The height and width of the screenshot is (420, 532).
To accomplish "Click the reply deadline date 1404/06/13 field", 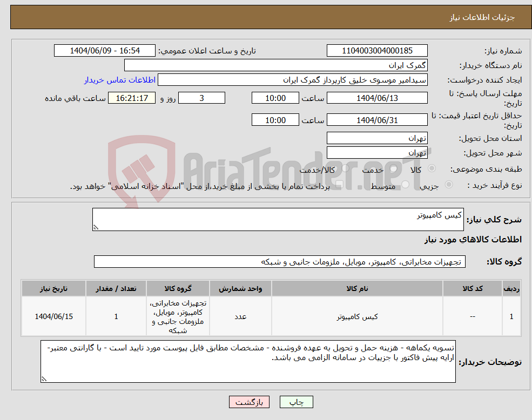I will 377,98.
